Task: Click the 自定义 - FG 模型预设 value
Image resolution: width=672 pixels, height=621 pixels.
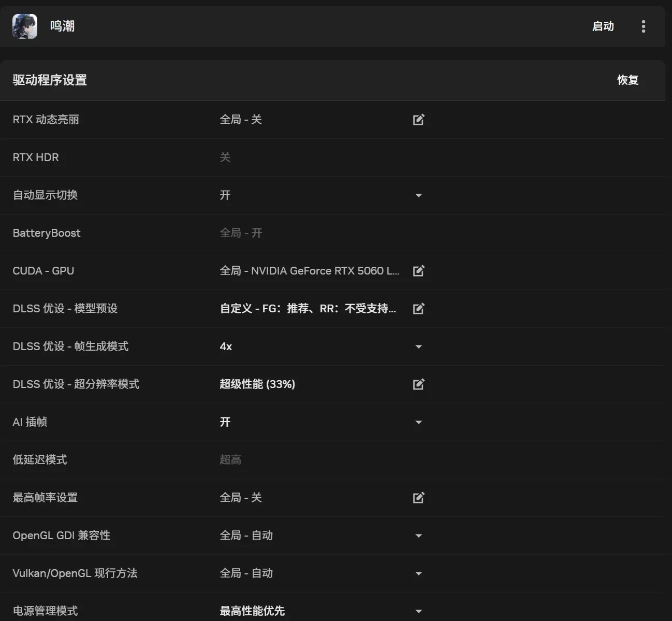Action: point(308,309)
